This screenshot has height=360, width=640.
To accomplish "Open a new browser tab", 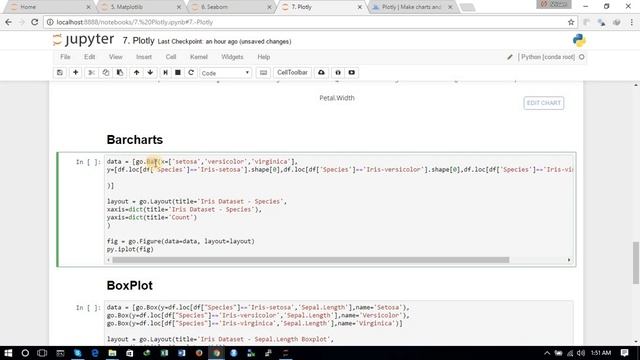I will click(x=467, y=7).
